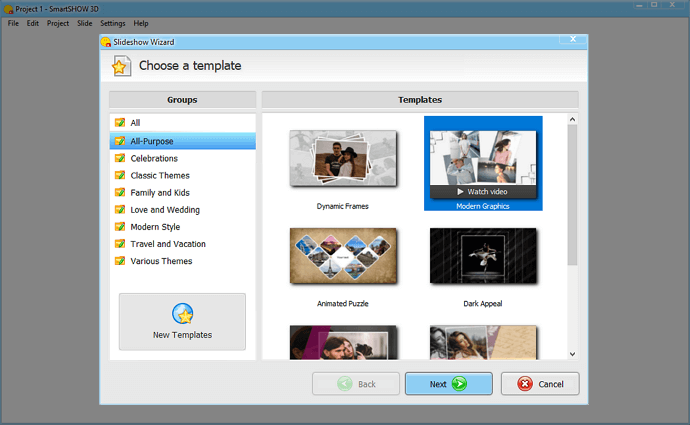Select the Dark Appeal template thumbnail
Screen dimensions: 690x425
point(483,256)
